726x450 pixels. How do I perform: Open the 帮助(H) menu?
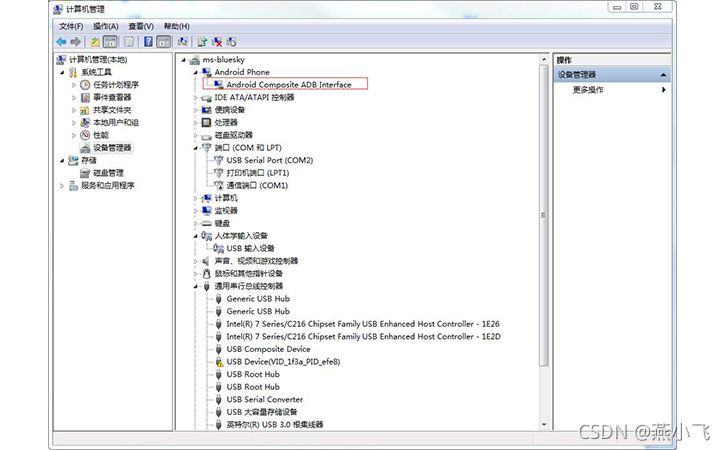click(177, 26)
